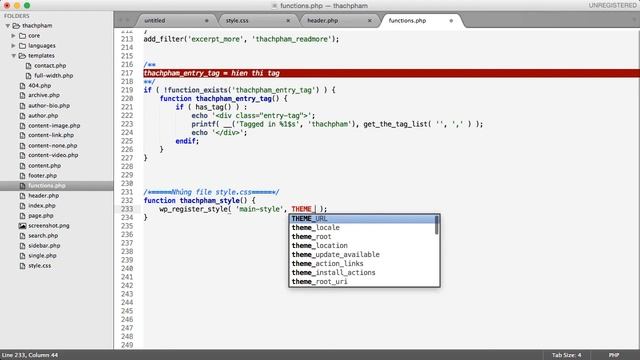The image size is (640, 360).
Task: Select functions.php in the sidebar
Action: [x=57, y=186]
